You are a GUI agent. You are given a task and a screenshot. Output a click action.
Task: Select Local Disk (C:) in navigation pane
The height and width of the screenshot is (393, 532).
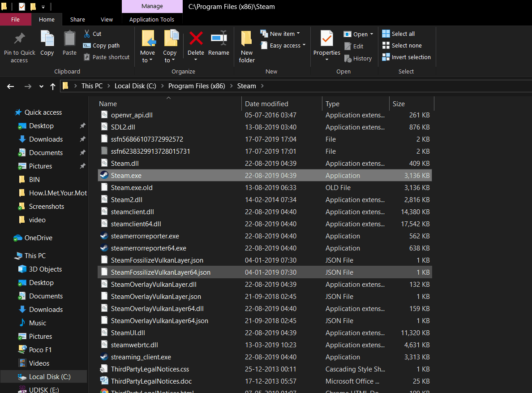[x=44, y=377]
